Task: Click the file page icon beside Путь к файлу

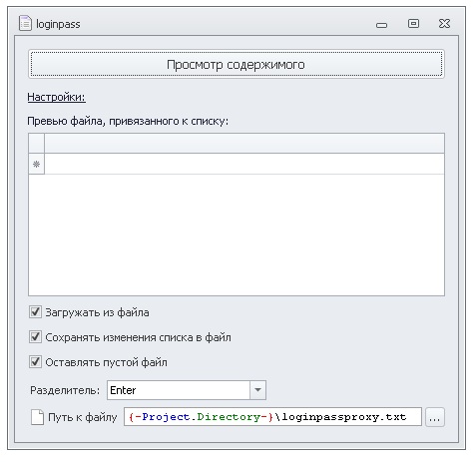Action: [x=37, y=417]
